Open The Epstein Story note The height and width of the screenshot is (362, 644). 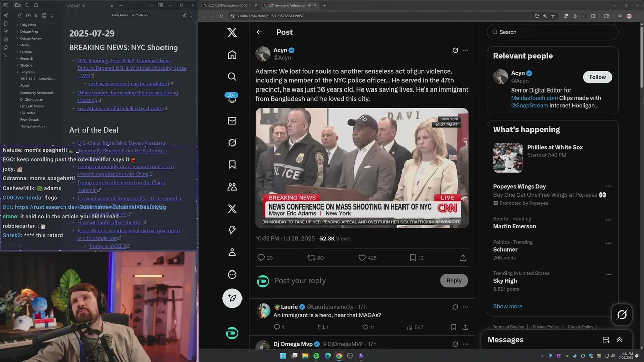click(33, 126)
